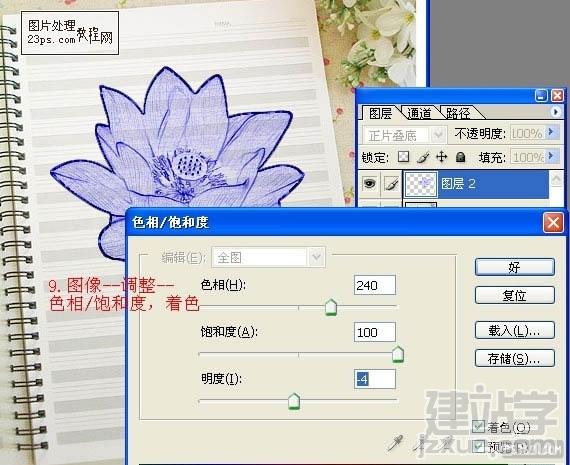The width and height of the screenshot is (570, 465).
Task: Click the lock all padlock icon
Action: pyautogui.click(x=461, y=157)
